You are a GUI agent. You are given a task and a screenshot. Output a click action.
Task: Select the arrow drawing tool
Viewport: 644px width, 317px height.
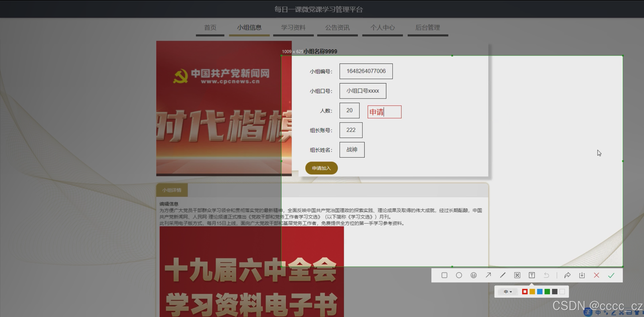pos(488,275)
